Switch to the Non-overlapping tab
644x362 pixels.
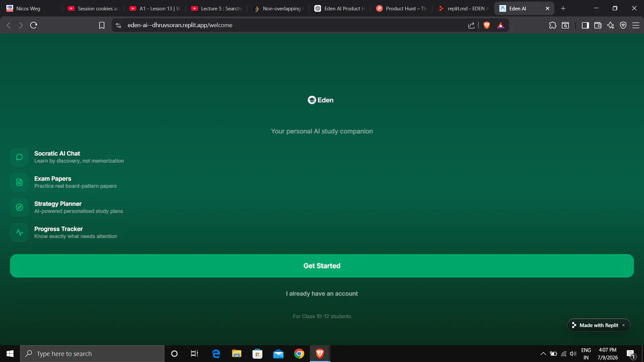pos(278,8)
